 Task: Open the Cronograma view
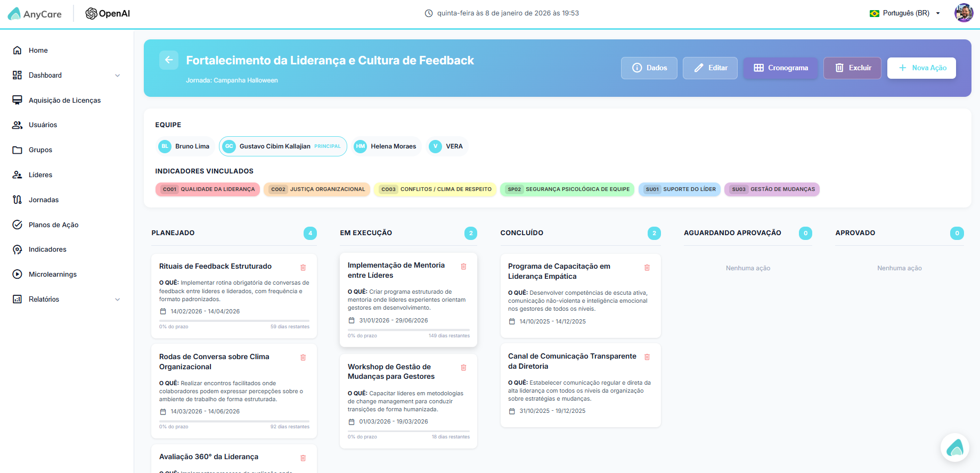(x=781, y=68)
